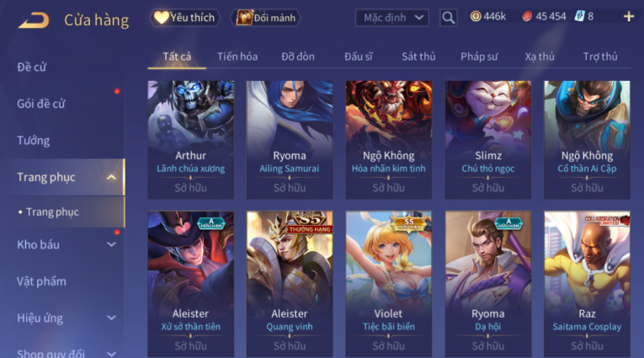Switch to the Pháp sư tab
This screenshot has height=358, width=644.
click(479, 56)
